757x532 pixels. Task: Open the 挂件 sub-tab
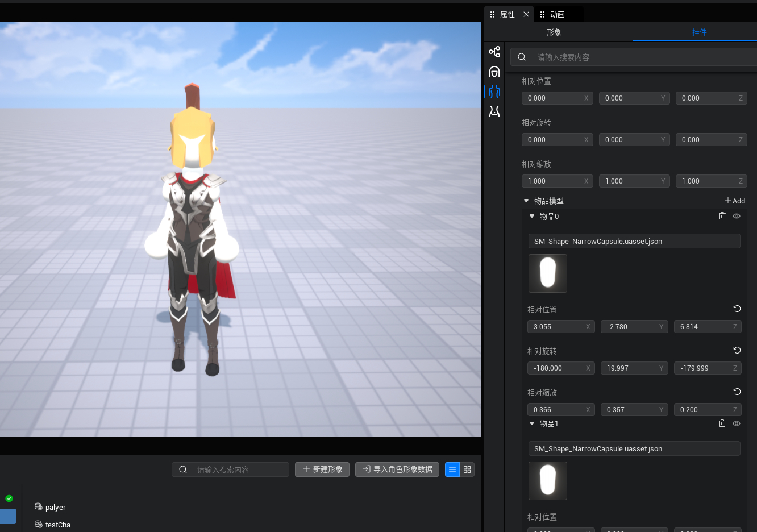(x=700, y=32)
